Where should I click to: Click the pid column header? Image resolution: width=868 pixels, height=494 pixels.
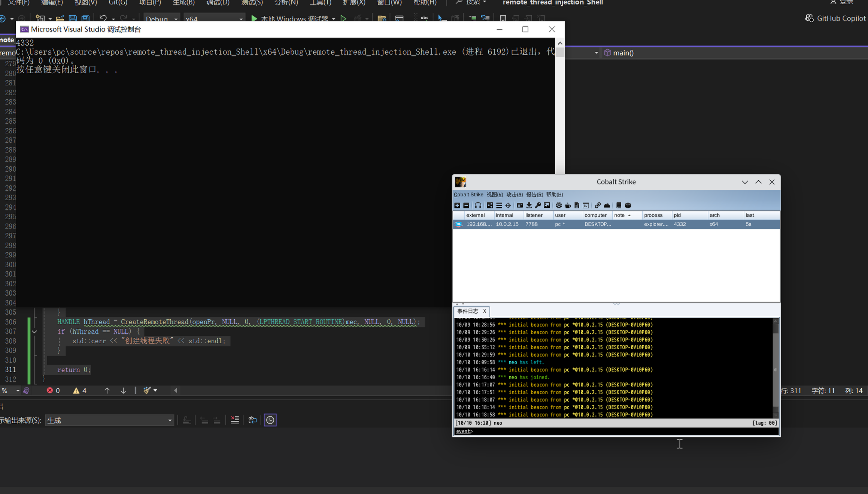[690, 215]
